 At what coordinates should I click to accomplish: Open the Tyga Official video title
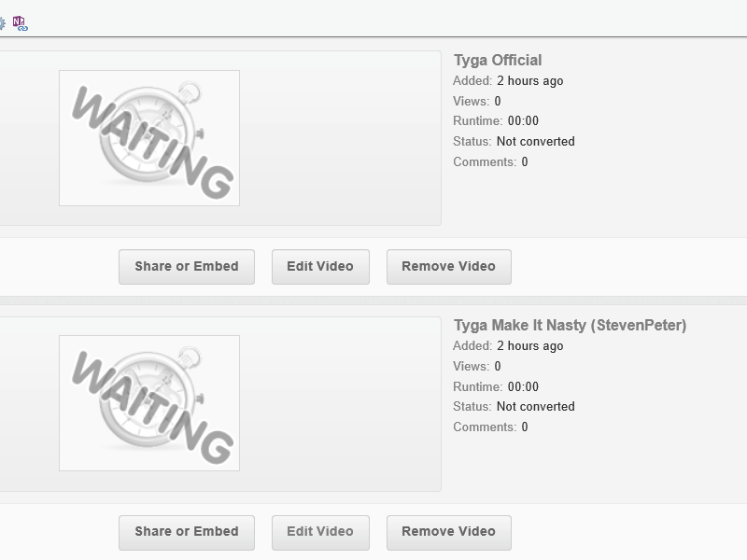[x=498, y=61]
